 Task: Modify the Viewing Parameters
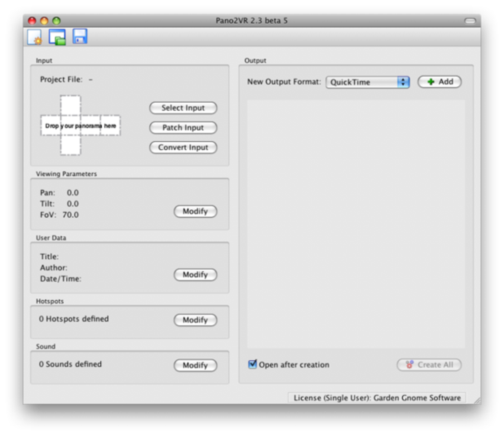pyautogui.click(x=195, y=211)
